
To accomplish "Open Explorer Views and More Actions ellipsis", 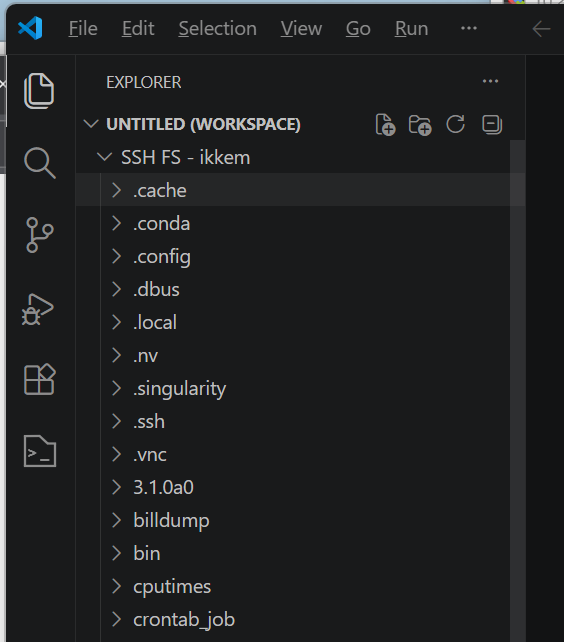I will tap(490, 81).
